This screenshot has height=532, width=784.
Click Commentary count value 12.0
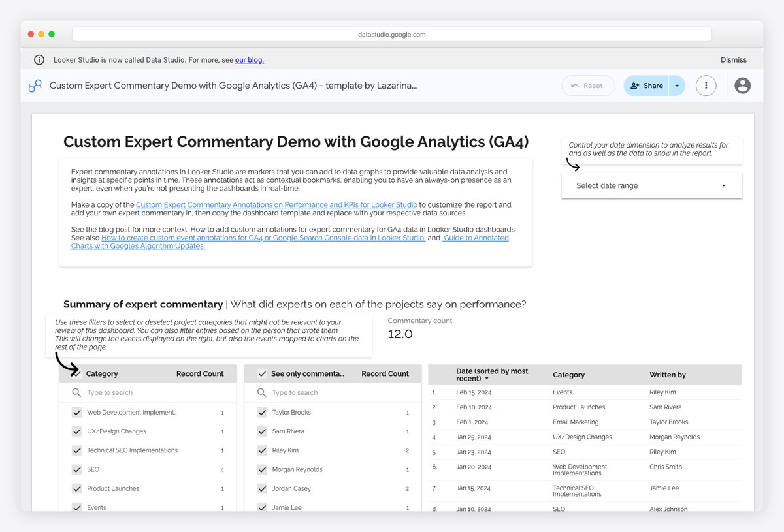pyautogui.click(x=400, y=334)
